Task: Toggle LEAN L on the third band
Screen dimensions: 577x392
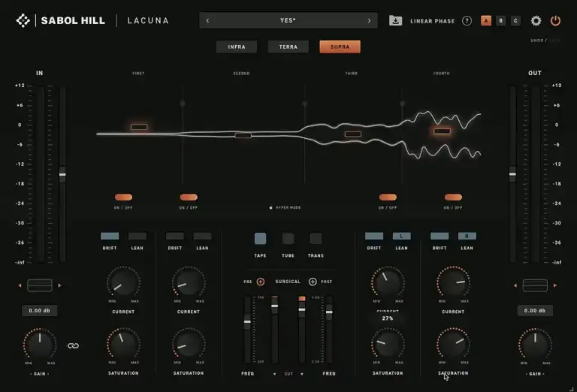Action: [x=401, y=236]
